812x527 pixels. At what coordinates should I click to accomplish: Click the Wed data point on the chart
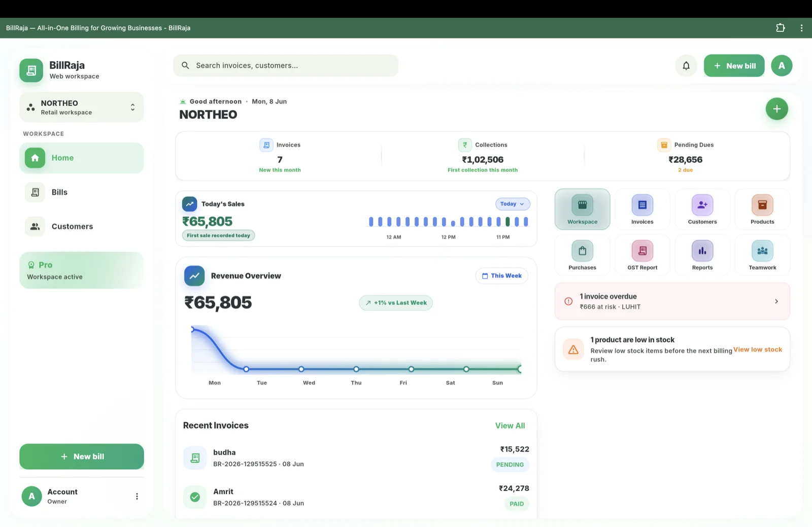(x=301, y=369)
